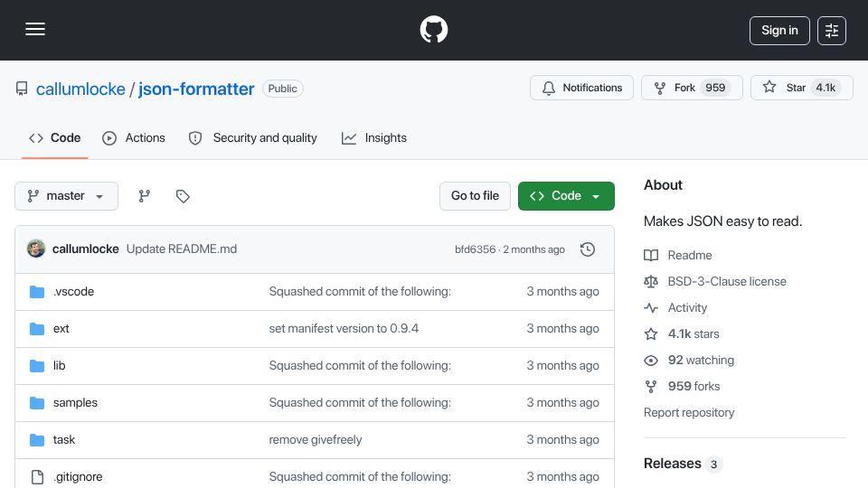
Task: Fork the repository
Action: (x=692, y=88)
